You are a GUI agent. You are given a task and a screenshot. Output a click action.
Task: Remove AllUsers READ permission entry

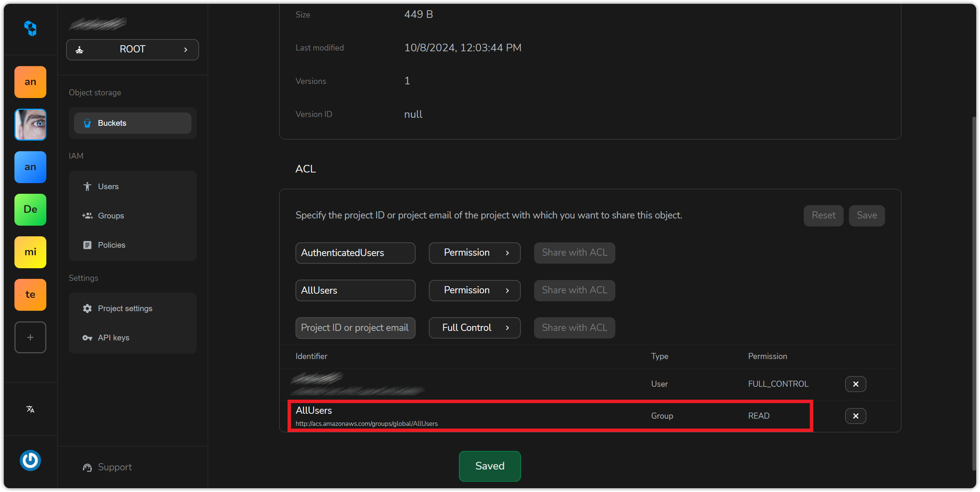click(x=855, y=415)
